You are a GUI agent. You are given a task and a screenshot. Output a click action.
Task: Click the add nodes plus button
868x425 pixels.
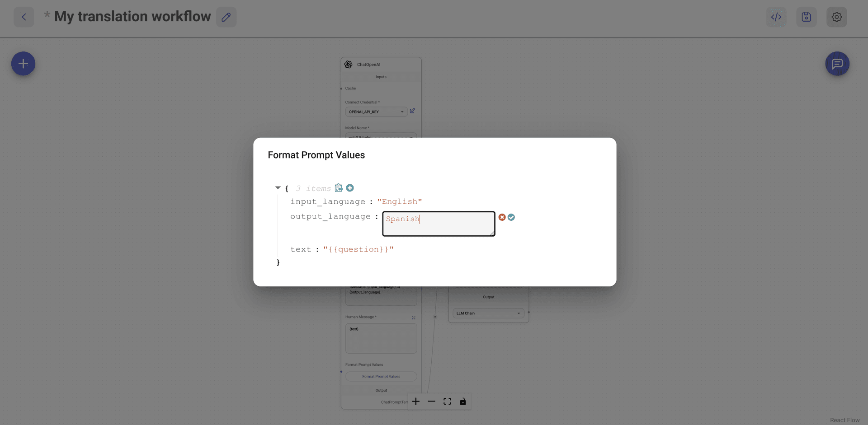(x=23, y=64)
